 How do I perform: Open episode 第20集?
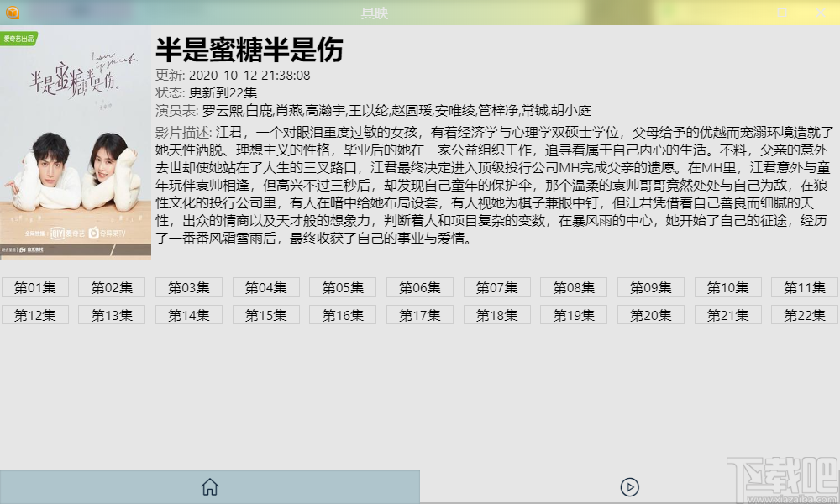(650, 314)
